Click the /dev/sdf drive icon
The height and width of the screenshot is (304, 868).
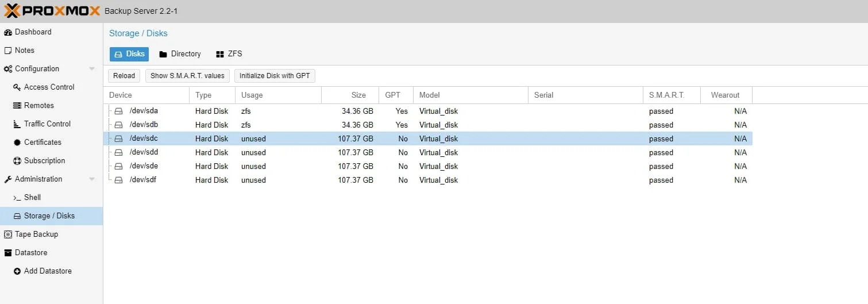[x=119, y=180]
